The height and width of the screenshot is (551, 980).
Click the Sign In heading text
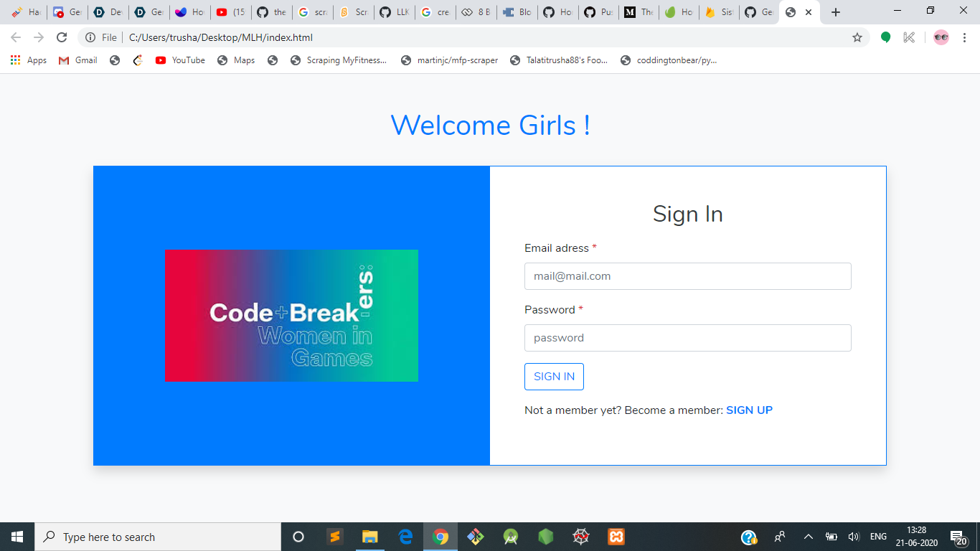pyautogui.click(x=687, y=214)
